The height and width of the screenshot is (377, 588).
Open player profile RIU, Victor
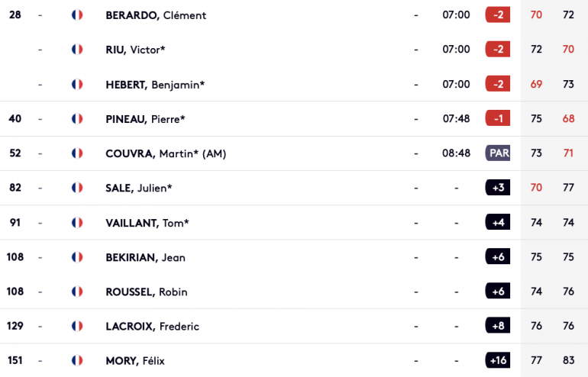[135, 50]
